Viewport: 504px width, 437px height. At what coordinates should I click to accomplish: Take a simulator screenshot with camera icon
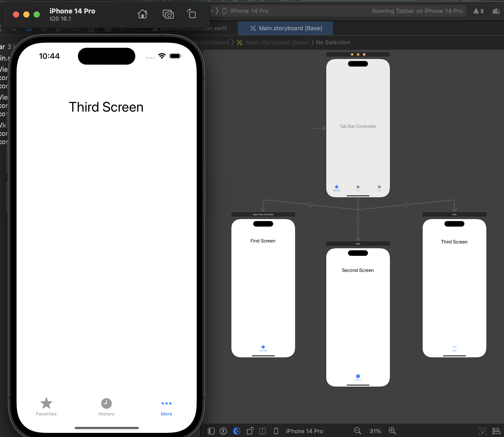click(x=168, y=14)
